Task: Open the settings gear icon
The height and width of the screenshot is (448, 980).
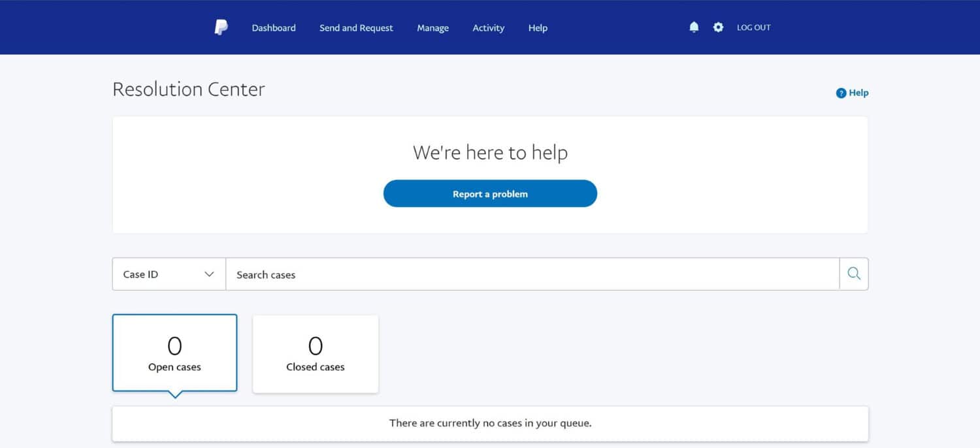Action: click(718, 27)
